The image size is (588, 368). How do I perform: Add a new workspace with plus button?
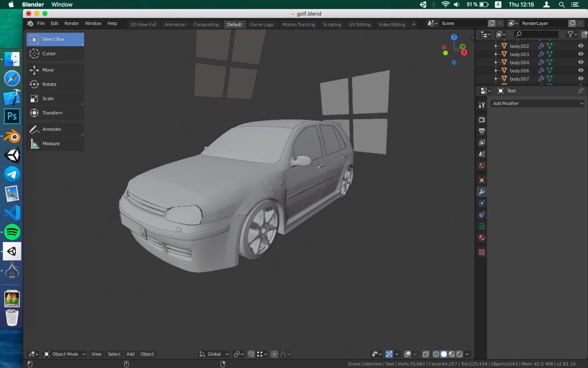[x=413, y=24]
